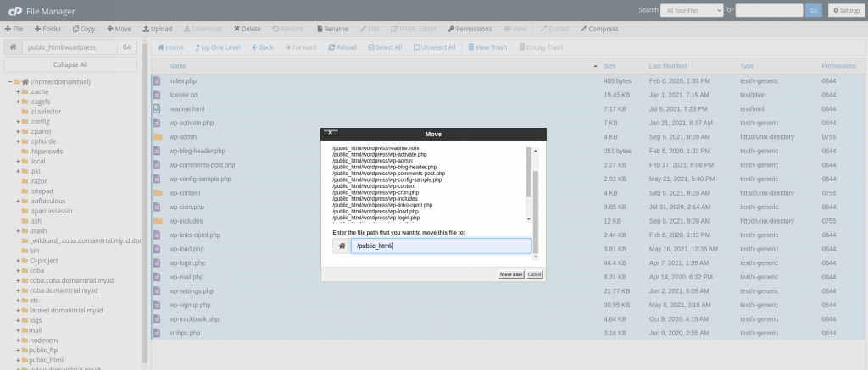Screen dimensions: 868x370
Task: Click the destination file path input field
Action: click(441, 246)
